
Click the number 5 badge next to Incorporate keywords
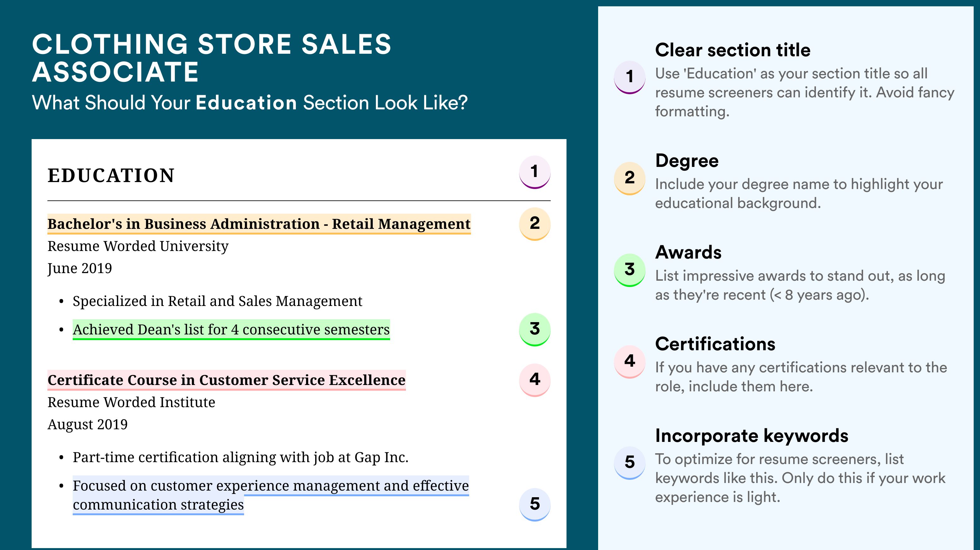pyautogui.click(x=630, y=463)
